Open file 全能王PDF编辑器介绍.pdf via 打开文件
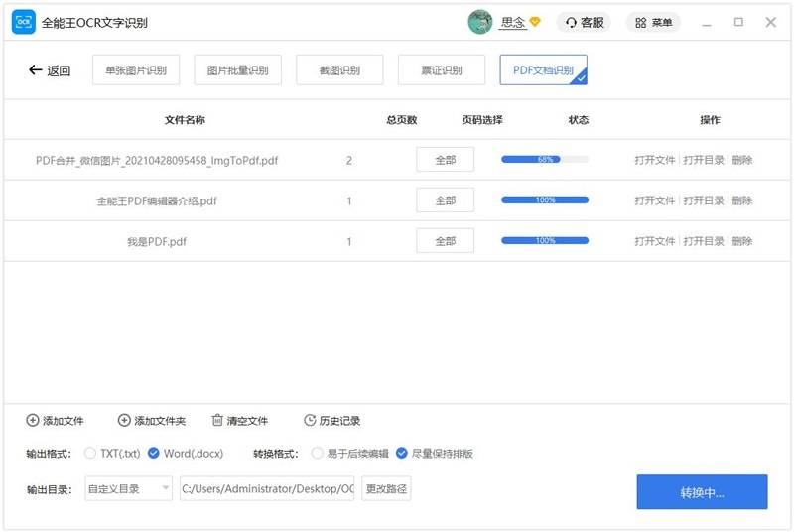Screen dimensions: 794x532 (x=655, y=200)
